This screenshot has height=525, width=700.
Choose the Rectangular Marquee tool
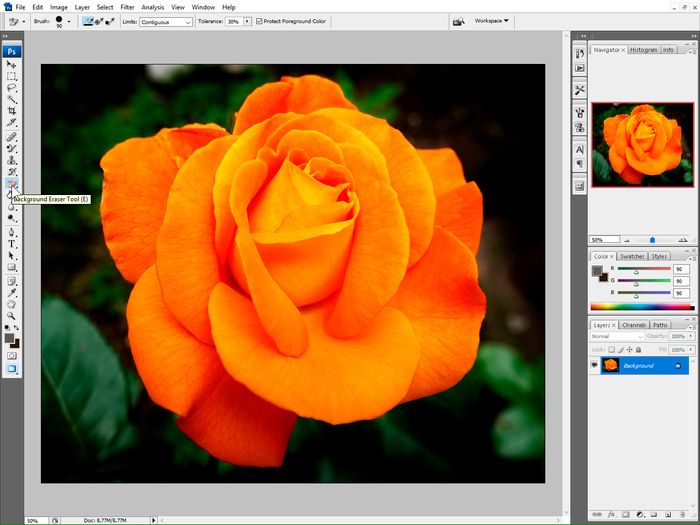click(12, 76)
